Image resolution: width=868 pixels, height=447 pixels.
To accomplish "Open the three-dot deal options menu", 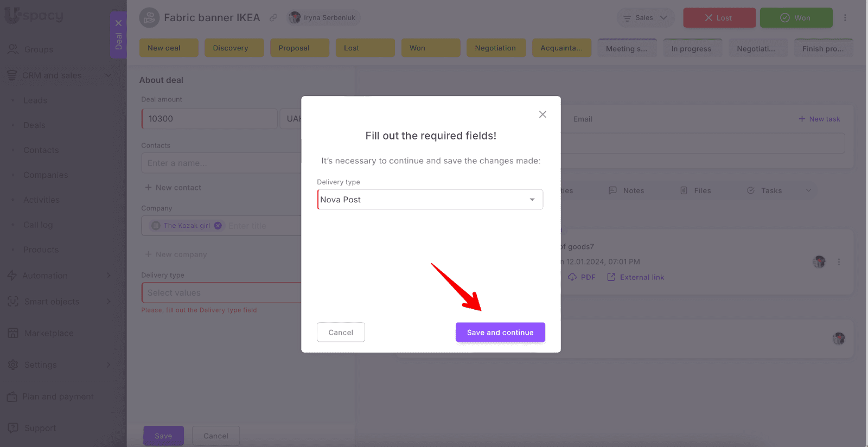I will pyautogui.click(x=845, y=18).
